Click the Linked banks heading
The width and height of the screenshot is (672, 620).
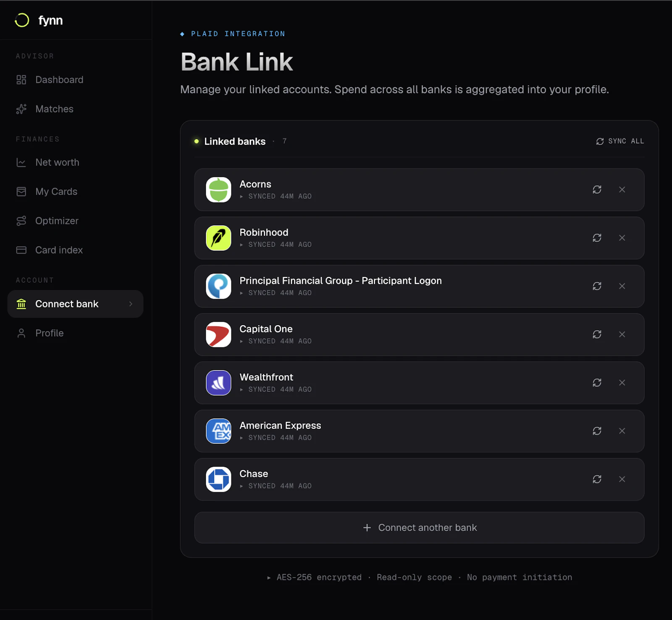[x=235, y=142]
